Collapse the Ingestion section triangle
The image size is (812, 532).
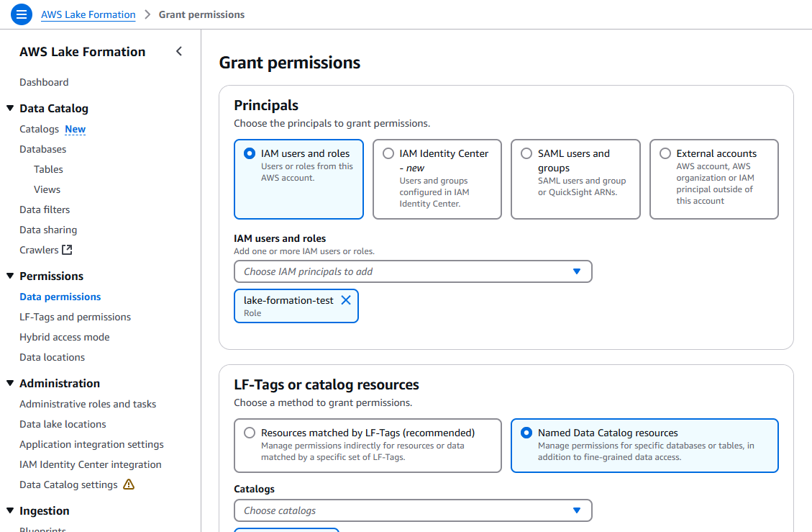[10, 510]
